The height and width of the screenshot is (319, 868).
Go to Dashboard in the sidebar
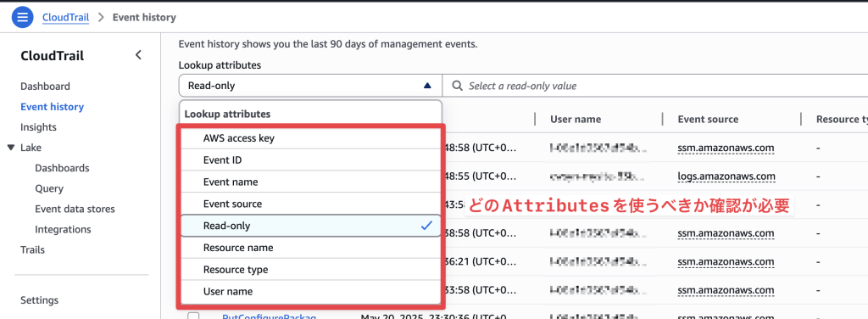46,87
